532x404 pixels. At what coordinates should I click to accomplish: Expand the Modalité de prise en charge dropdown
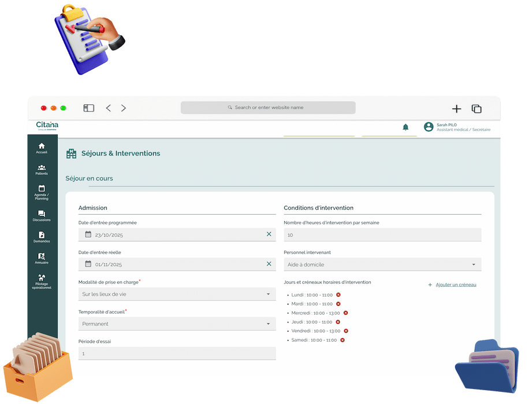point(177,294)
